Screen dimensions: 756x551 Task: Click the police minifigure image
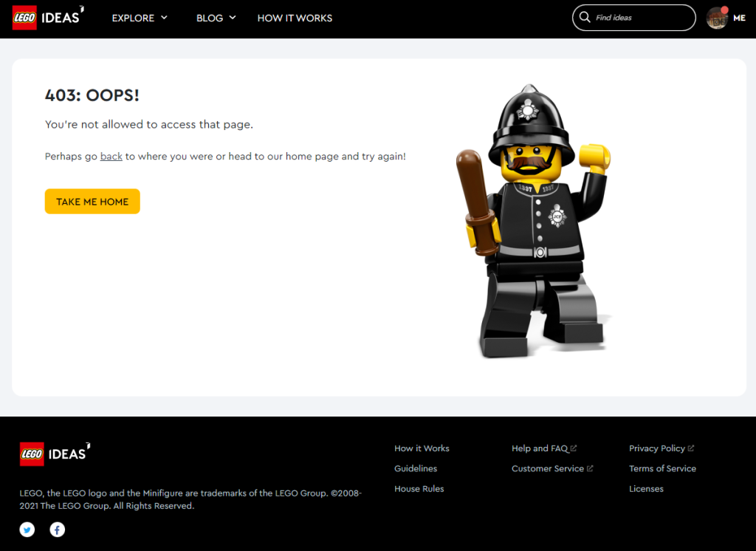click(x=535, y=221)
